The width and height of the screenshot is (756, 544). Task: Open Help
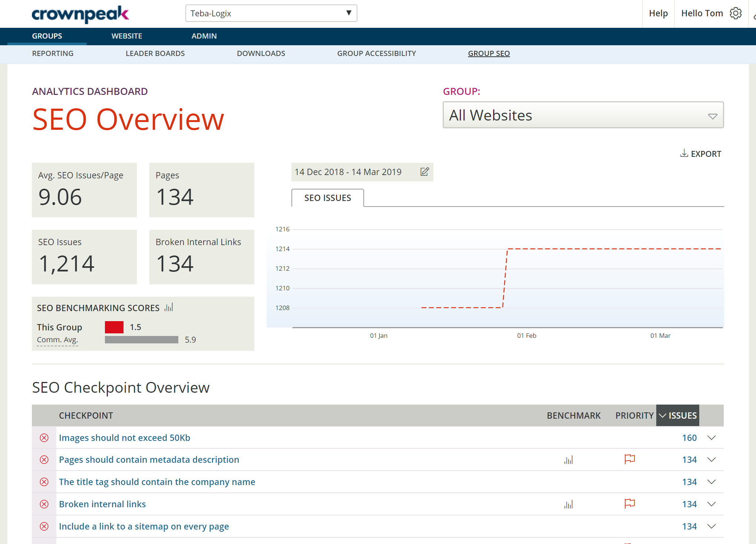tap(658, 13)
